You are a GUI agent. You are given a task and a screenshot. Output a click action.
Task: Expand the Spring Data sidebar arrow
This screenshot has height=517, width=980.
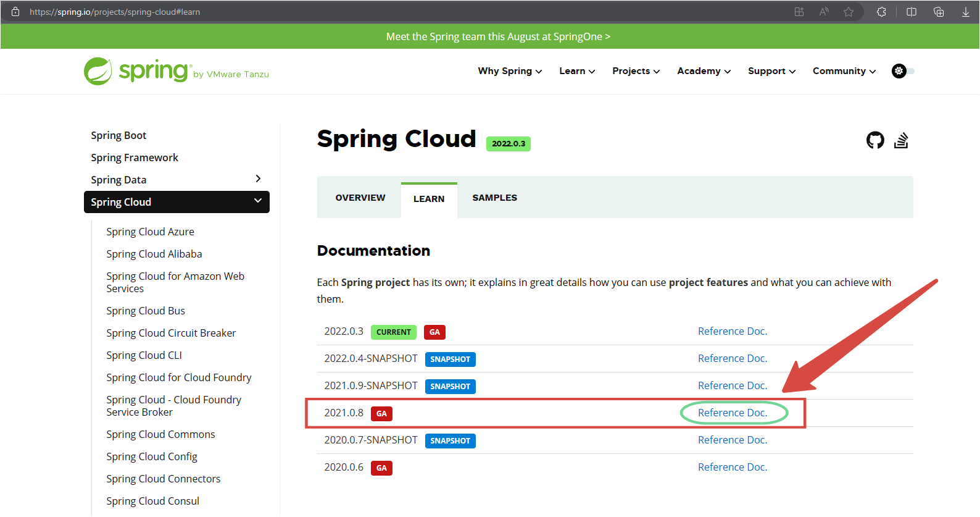click(x=258, y=179)
